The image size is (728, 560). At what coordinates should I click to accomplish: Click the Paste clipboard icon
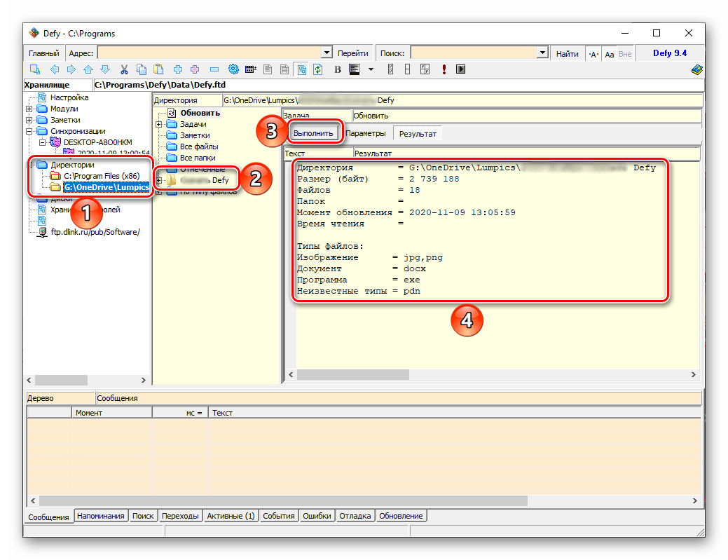click(158, 69)
